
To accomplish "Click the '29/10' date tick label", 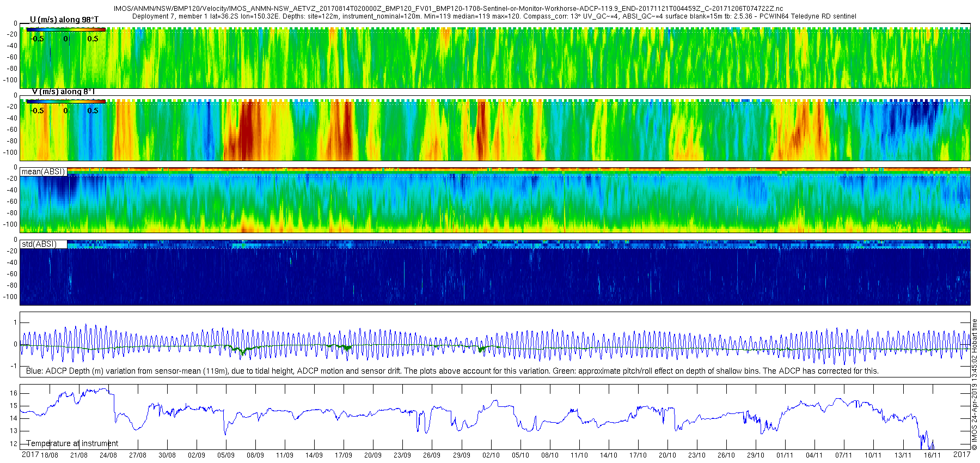I will click(756, 455).
